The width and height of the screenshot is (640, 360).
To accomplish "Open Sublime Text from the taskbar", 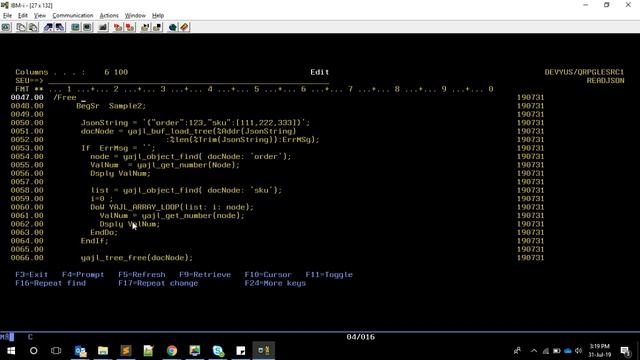I will [126, 351].
